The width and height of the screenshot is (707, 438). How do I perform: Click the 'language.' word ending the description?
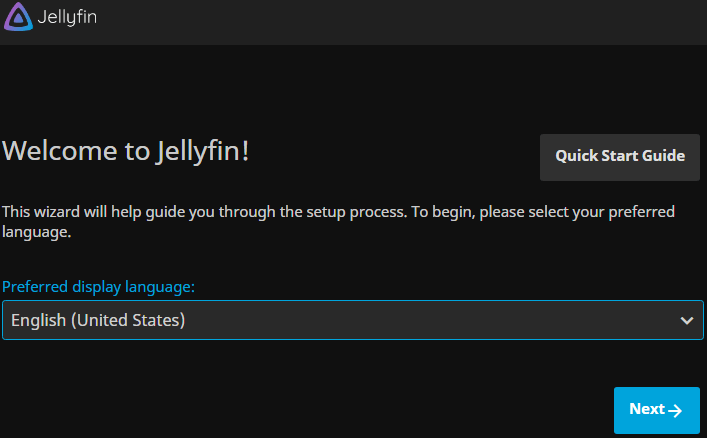35,232
